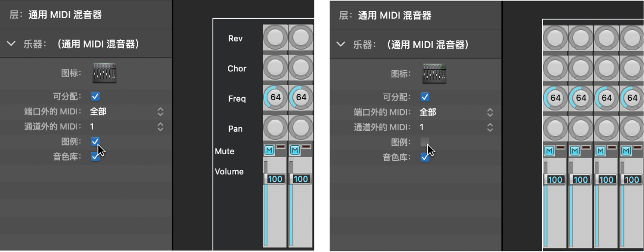The height and width of the screenshot is (252, 644).
Task: Click second channel's bottom knob in unlabeled mixer
Action: point(581,128)
